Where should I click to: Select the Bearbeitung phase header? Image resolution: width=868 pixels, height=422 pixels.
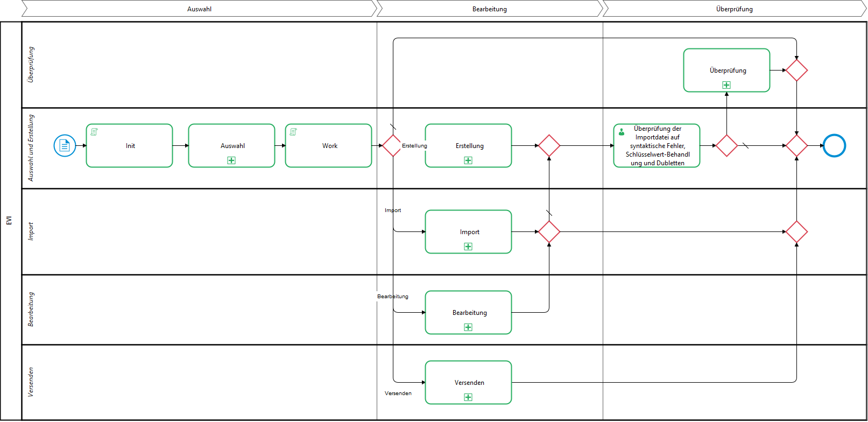pos(489,9)
